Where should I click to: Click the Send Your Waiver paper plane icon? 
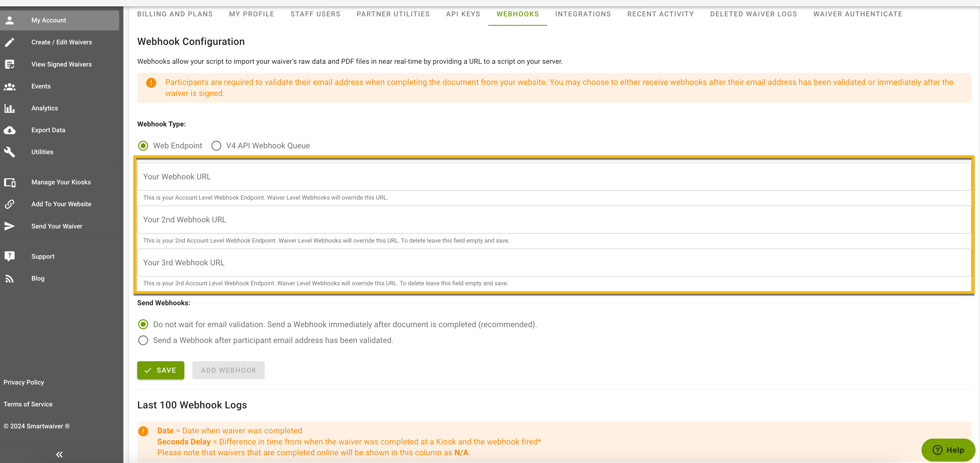point(9,226)
